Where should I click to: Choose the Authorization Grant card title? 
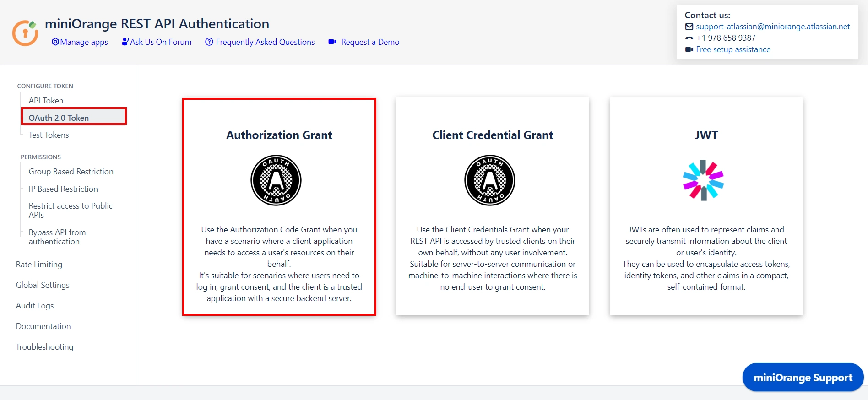coord(279,135)
